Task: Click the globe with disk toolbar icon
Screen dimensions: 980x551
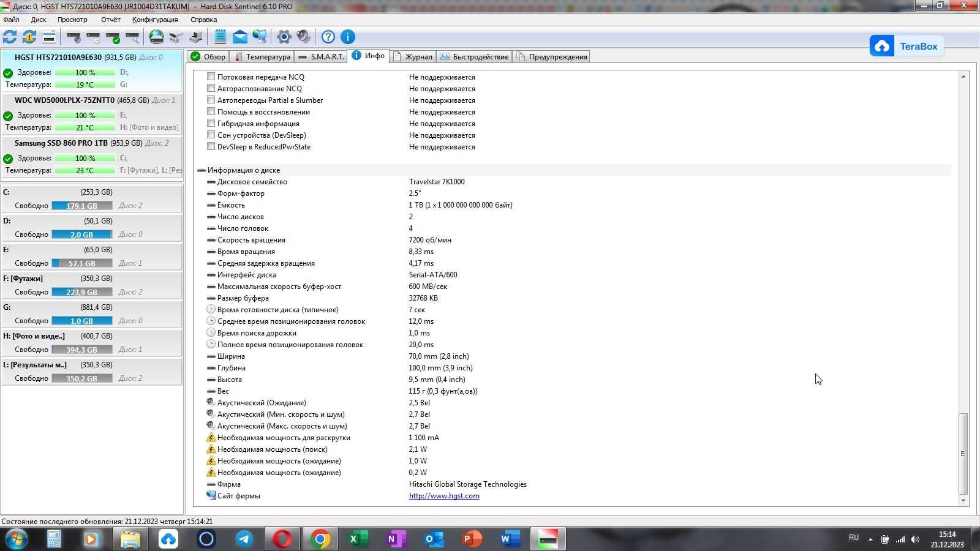Action: pos(157,37)
